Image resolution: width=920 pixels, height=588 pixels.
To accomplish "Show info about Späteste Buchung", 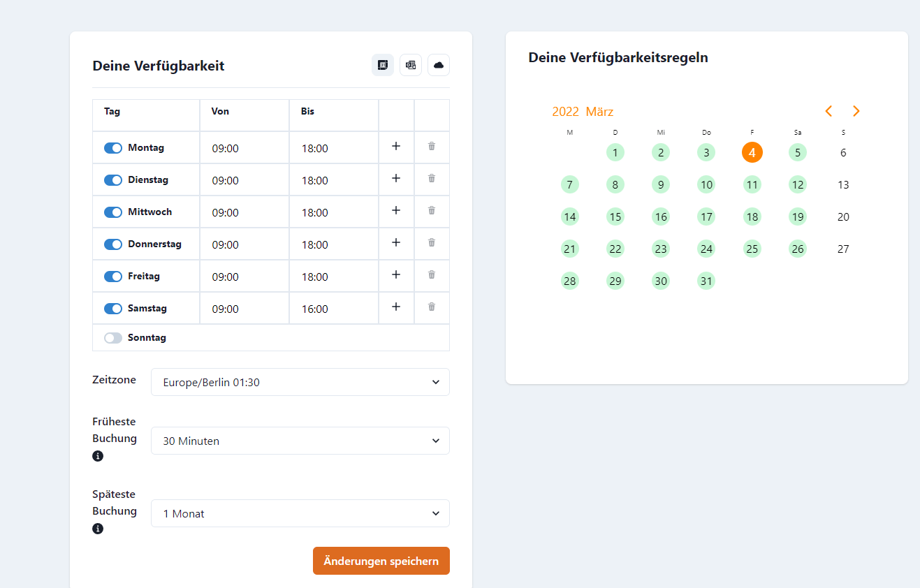I will tap(98, 529).
